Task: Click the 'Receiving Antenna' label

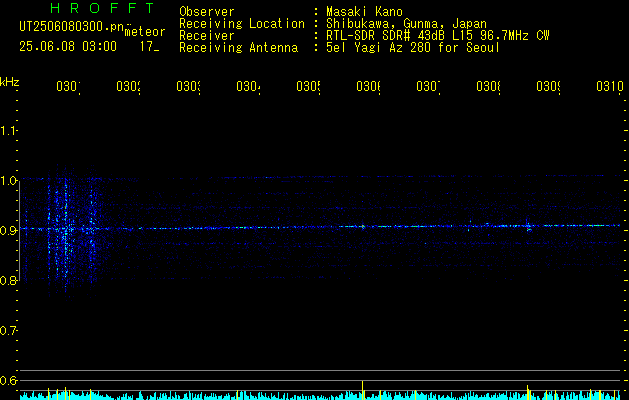Action: (238, 48)
